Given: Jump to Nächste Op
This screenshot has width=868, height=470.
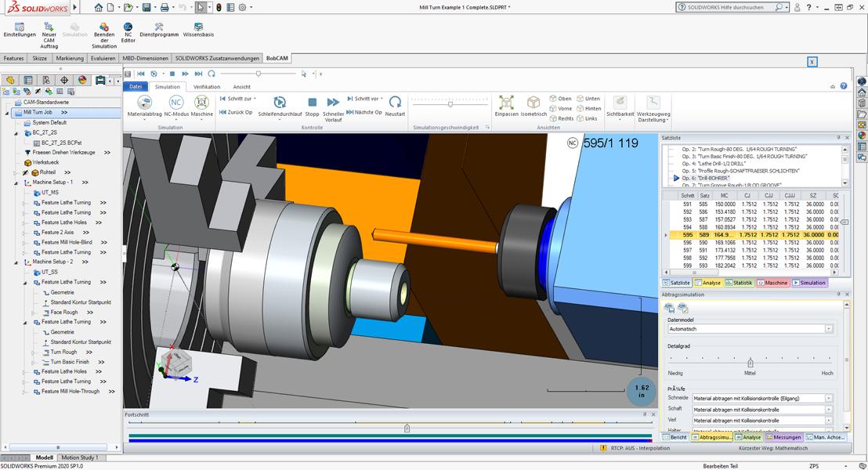Looking at the screenshot, I should [x=364, y=112].
